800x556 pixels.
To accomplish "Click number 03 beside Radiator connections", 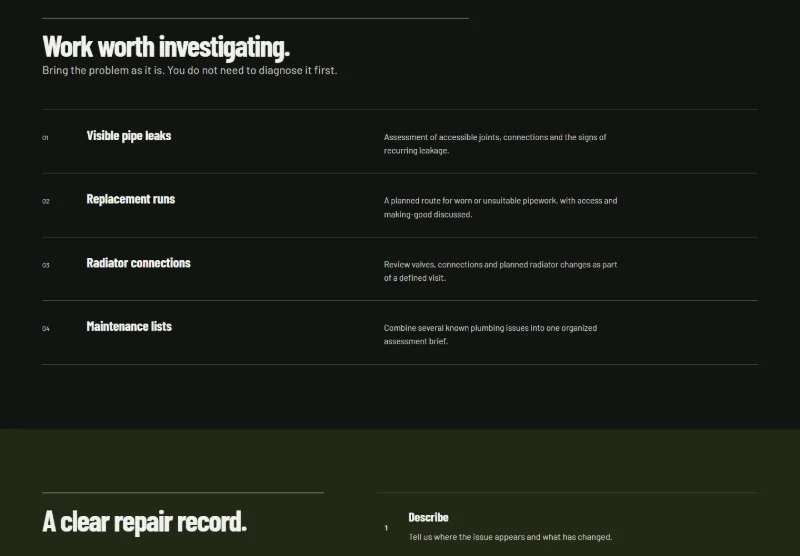I will pyautogui.click(x=46, y=265).
